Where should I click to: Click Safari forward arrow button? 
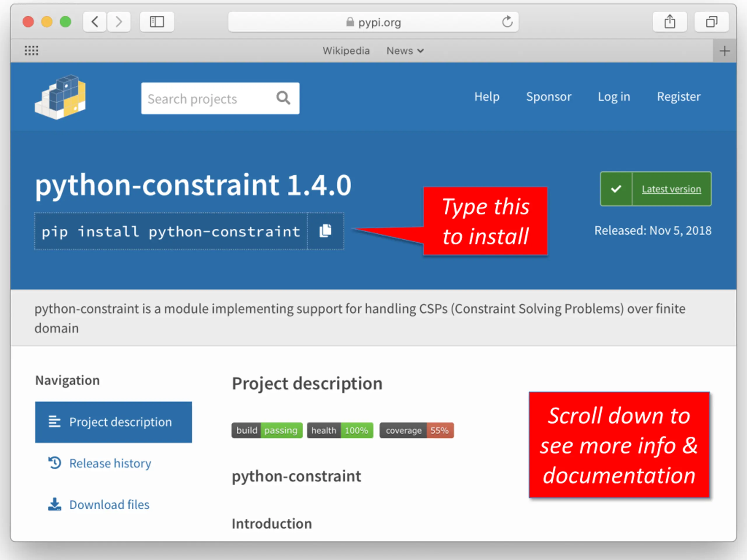pos(119,22)
